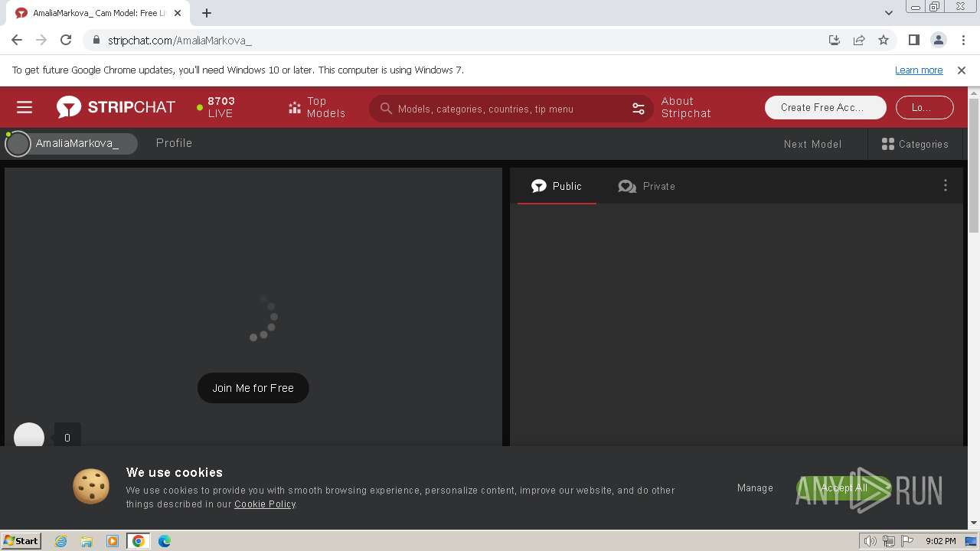Open Microsoft Edge from taskbar
Image resolution: width=980 pixels, height=551 pixels.
click(x=165, y=541)
